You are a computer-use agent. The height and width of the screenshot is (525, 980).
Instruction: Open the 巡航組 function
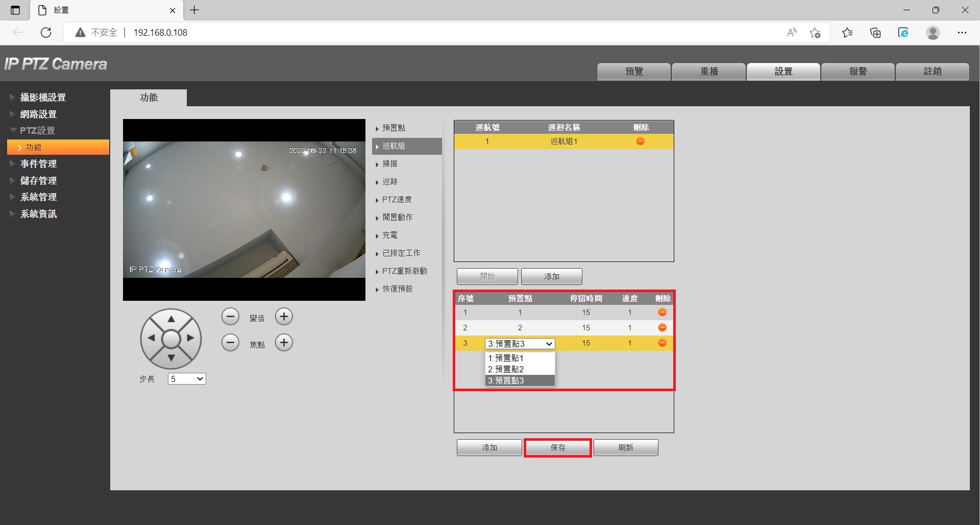click(407, 146)
